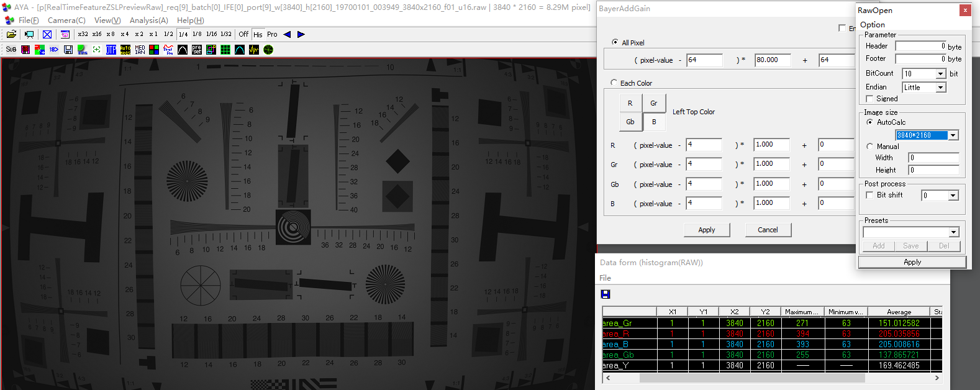
Task: Click the Data form horizontal scrollbar
Action: click(751, 378)
